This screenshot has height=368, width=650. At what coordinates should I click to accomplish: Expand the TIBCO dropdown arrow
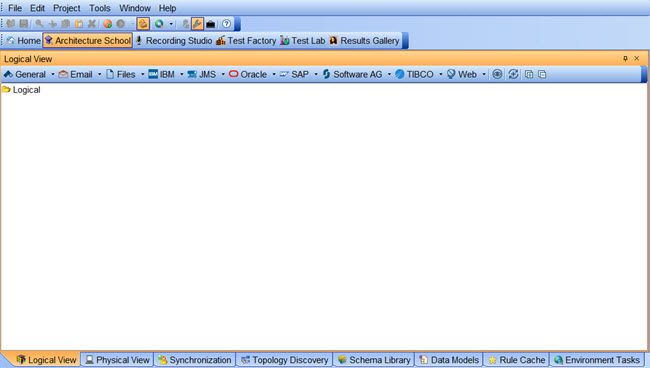click(441, 75)
